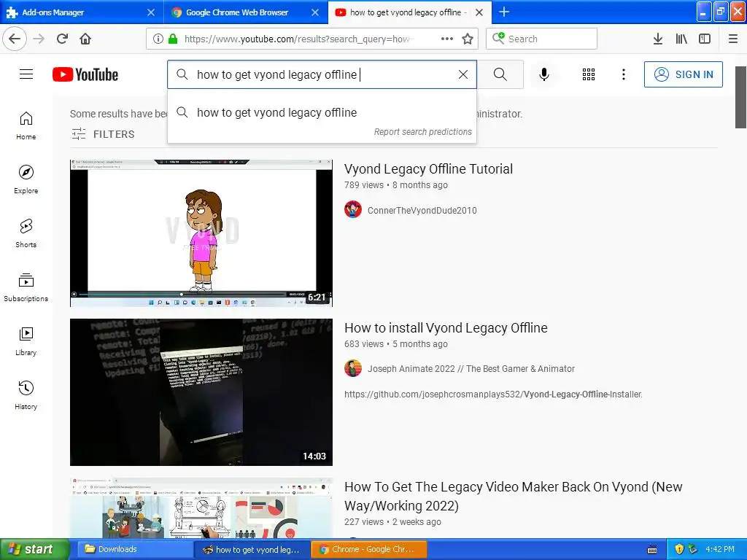Click Report search predictions link
The image size is (747, 560).
[x=422, y=132]
